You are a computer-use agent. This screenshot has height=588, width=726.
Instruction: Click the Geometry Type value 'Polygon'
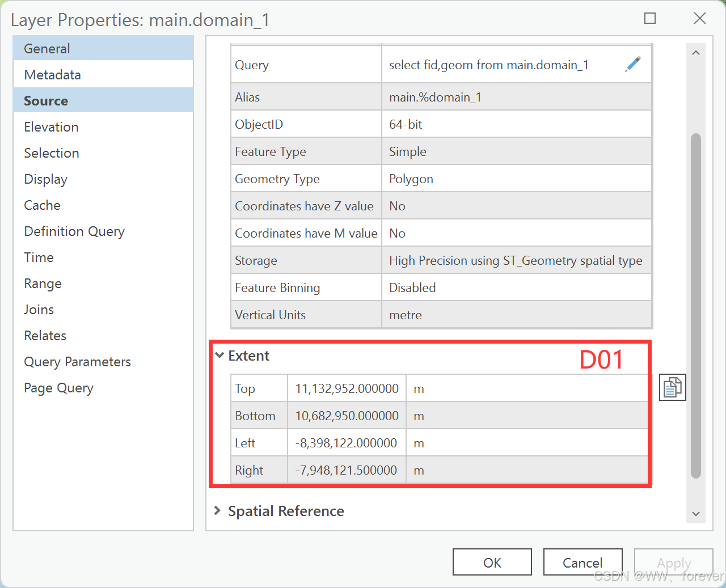pyautogui.click(x=411, y=179)
